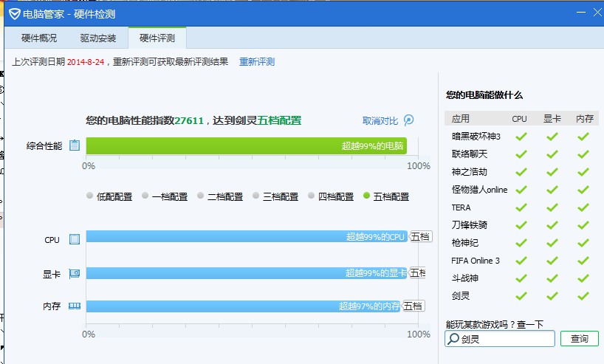Click the 斗战神 row label
The height and width of the screenshot is (364, 604).
point(465,278)
